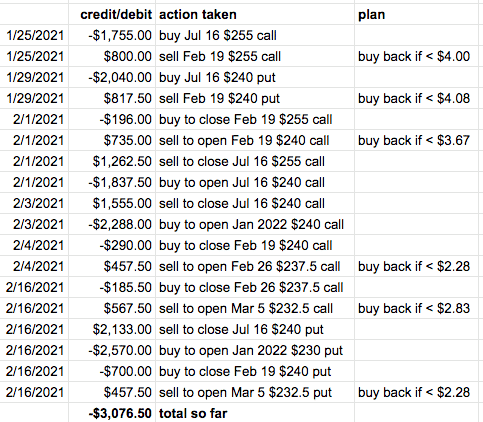Select the plan header cell

(416, 14)
